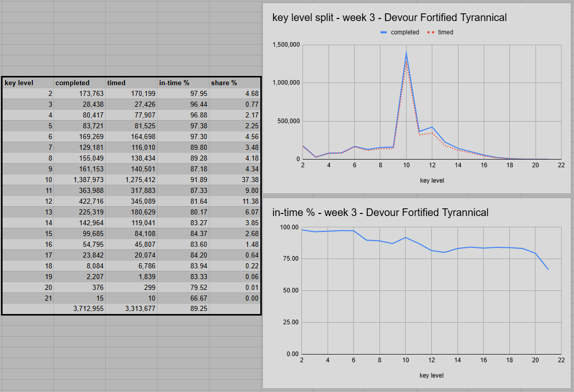Click the 'key level split' chart title
Screen dimensions: 574x392
coord(389,17)
